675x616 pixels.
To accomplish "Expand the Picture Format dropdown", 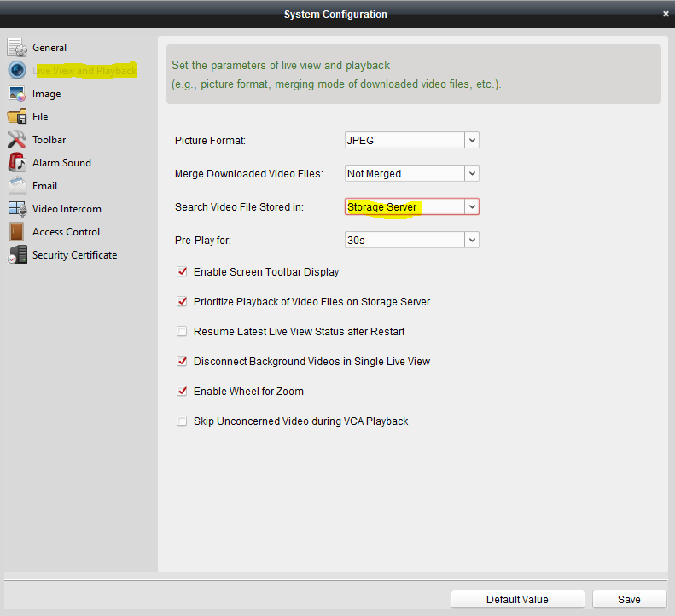I will 472,140.
